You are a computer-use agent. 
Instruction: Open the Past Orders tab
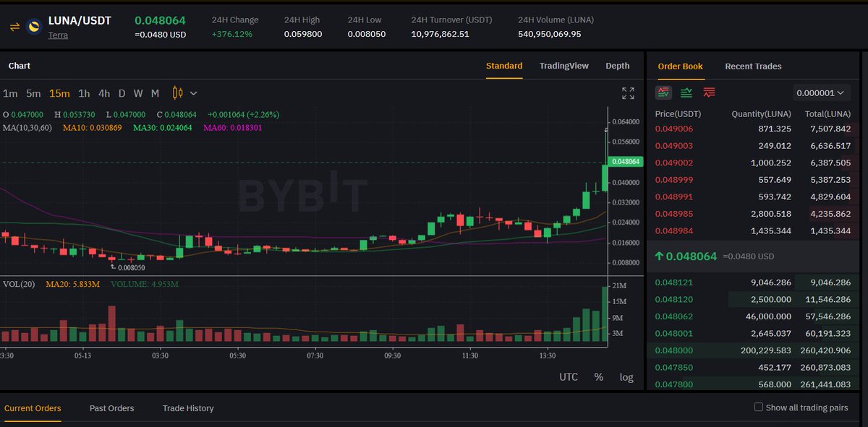pyautogui.click(x=112, y=408)
